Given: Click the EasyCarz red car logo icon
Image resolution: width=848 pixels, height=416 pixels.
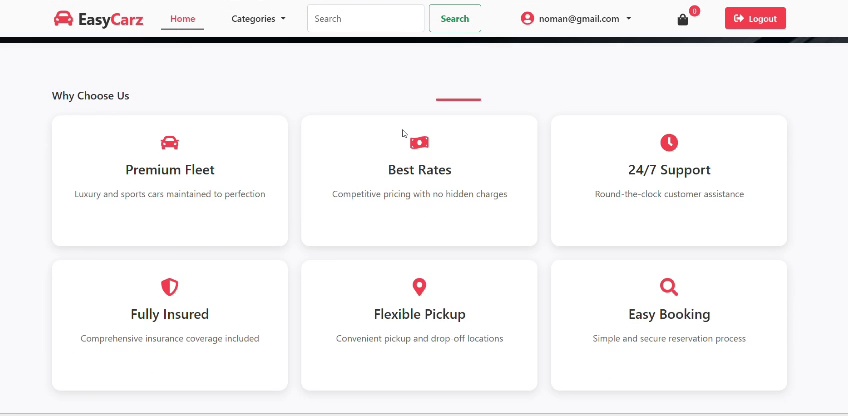Looking at the screenshot, I should coord(63,18).
